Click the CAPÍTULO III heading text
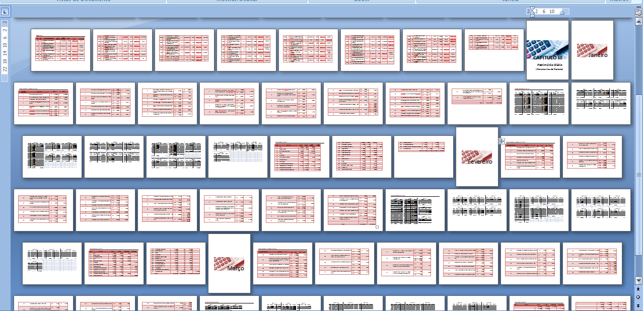 pos(547,57)
